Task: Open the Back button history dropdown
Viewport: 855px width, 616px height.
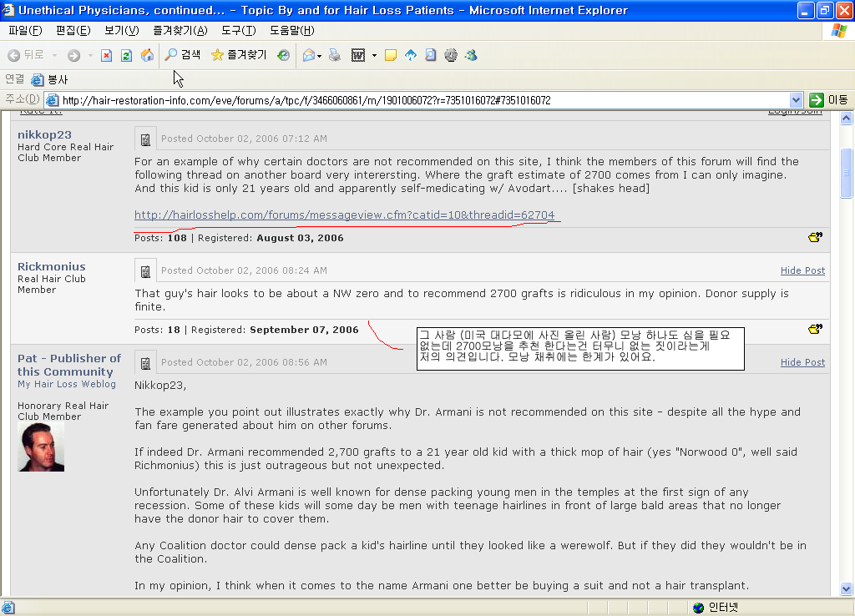Action: [x=54, y=55]
